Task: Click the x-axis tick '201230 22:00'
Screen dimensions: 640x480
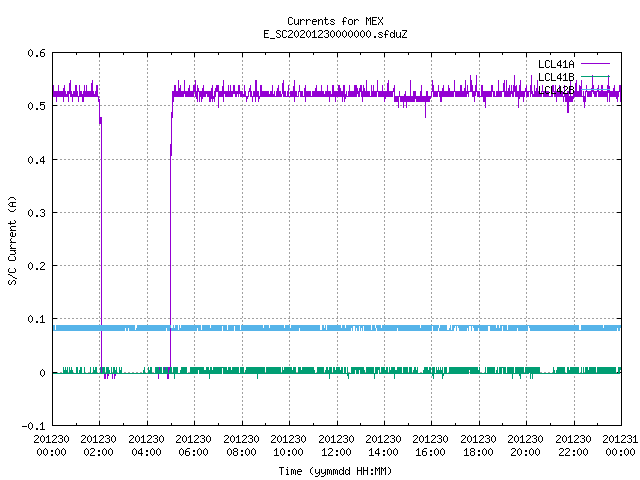Action: (573, 445)
